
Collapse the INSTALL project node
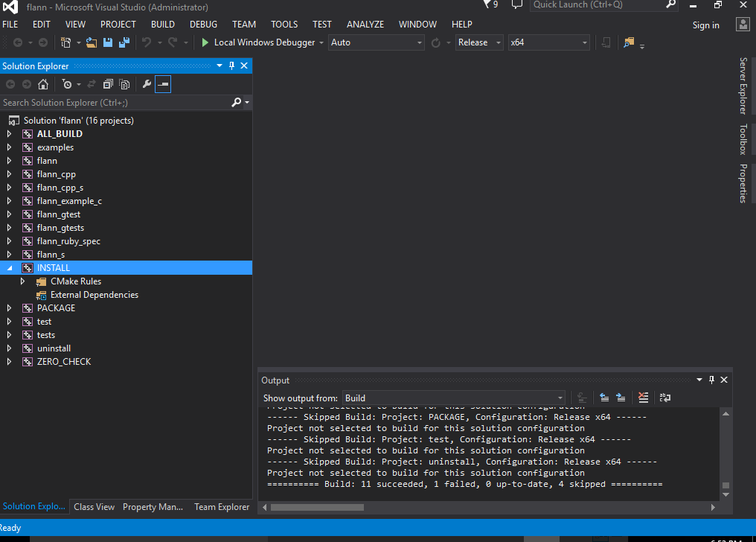click(x=9, y=268)
